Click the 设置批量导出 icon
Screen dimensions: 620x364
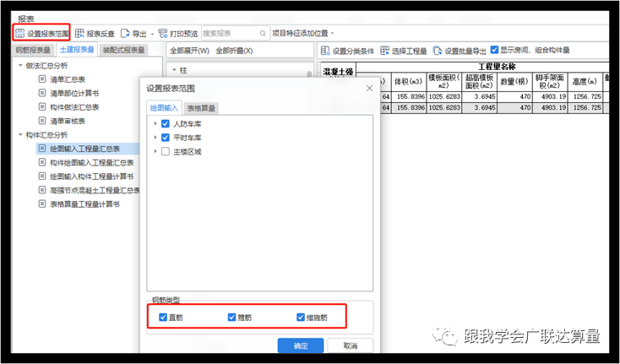point(438,51)
